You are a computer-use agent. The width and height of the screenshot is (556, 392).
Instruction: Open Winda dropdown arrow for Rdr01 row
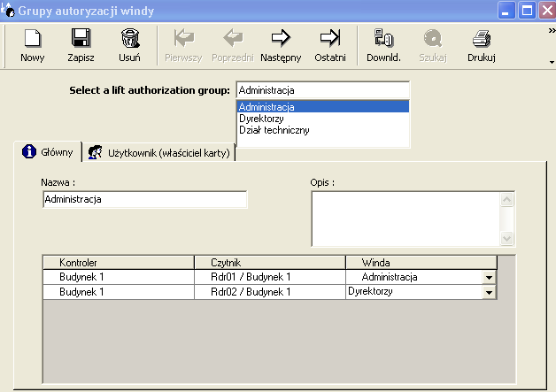click(x=489, y=277)
